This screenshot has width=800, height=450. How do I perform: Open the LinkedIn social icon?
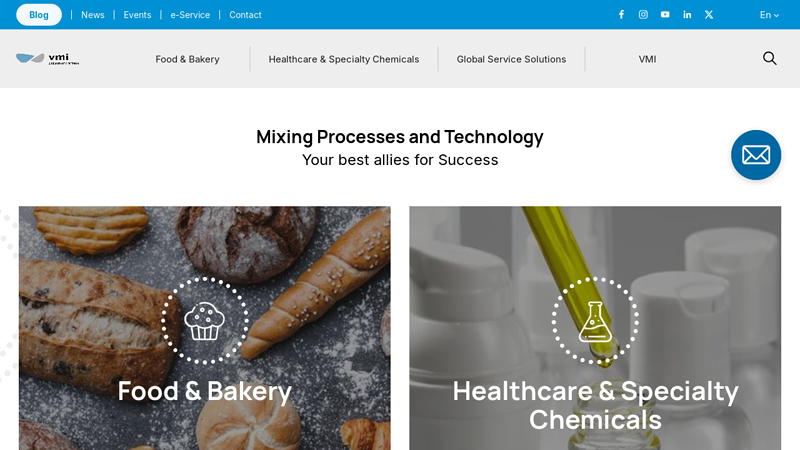[x=687, y=15]
